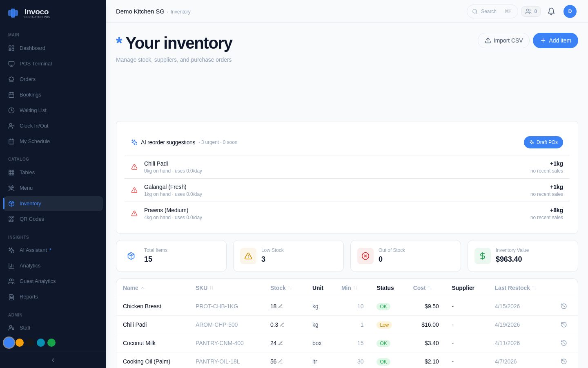Click the QR Codes sidebar icon
This screenshot has width=588, height=368.
tap(11, 219)
